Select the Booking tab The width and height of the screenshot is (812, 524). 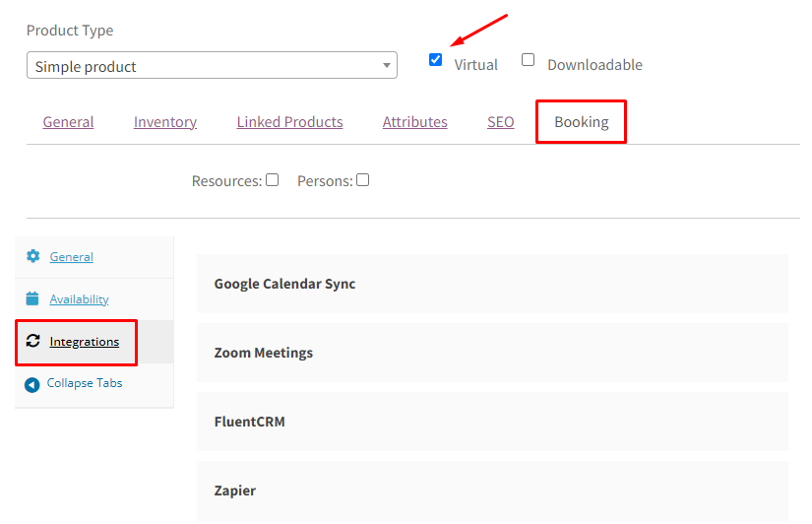tap(582, 122)
